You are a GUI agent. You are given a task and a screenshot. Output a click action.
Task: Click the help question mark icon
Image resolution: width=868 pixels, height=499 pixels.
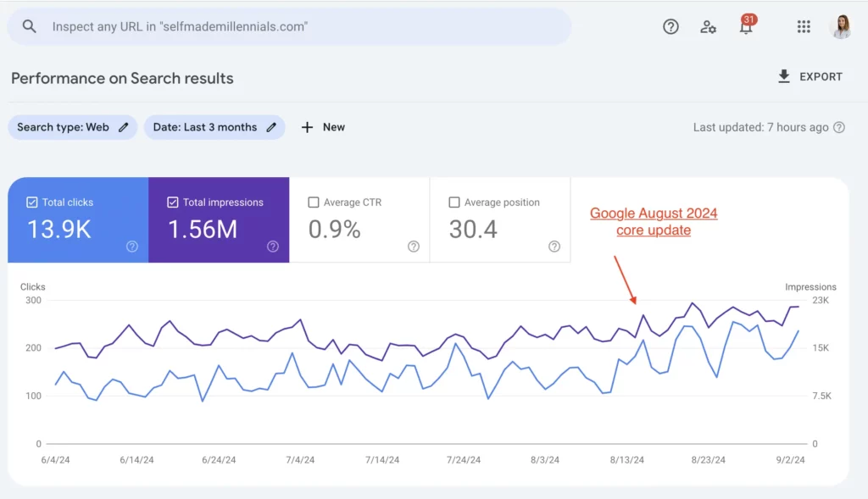click(x=670, y=26)
